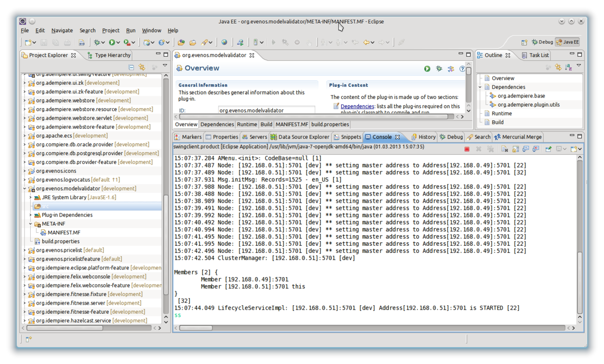Screen dimensions: 604x364
Task: Collapse the org.evenos.modelvalidator project tree
Action: coord(24,189)
